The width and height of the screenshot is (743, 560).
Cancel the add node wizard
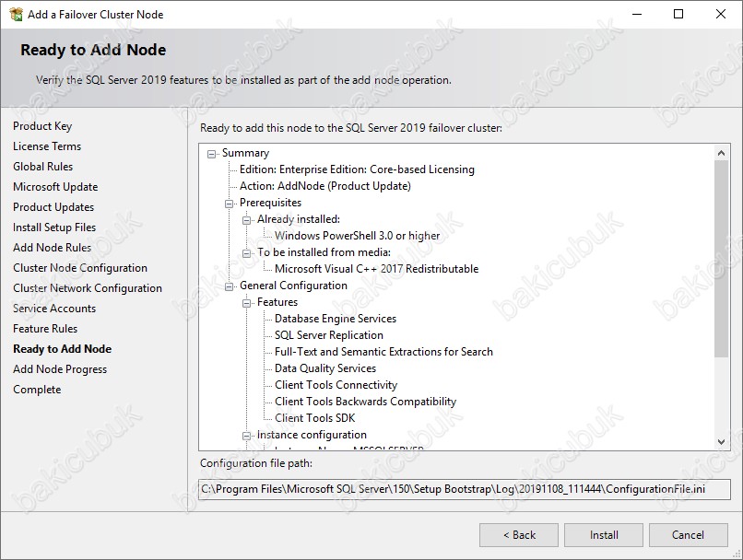[x=688, y=535]
